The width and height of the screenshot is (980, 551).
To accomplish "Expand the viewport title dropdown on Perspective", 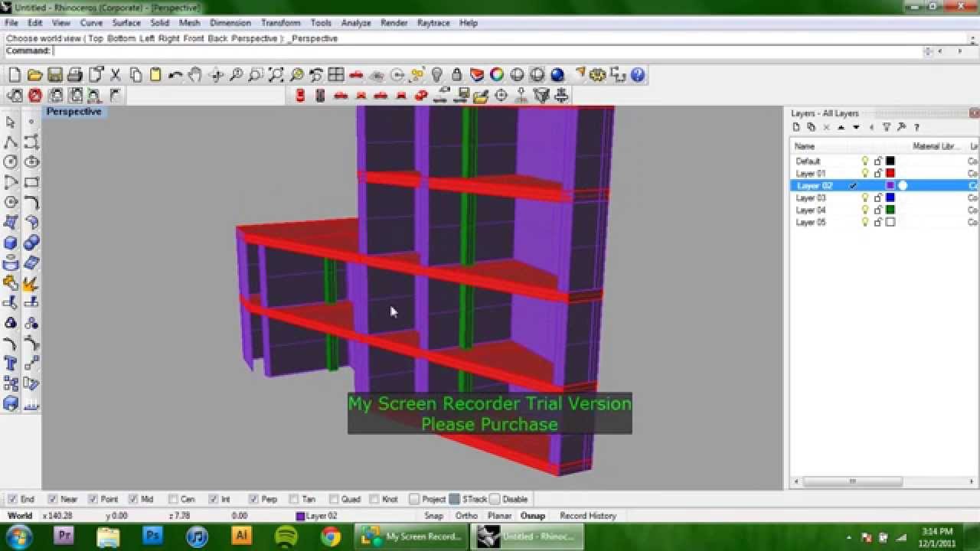I will click(73, 111).
